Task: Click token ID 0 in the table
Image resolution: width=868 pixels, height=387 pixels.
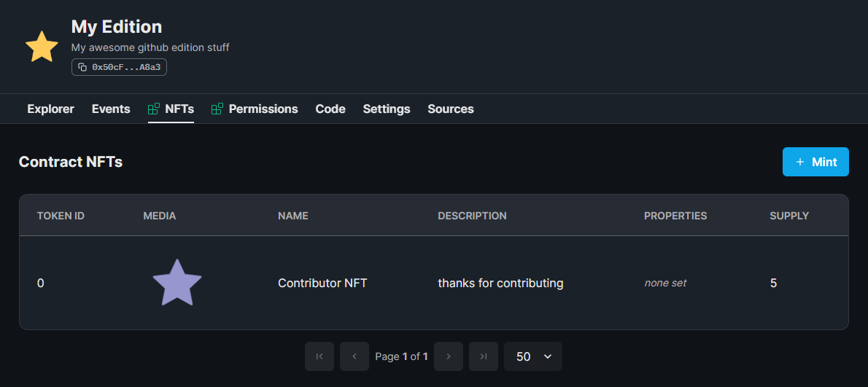Action: pyautogui.click(x=41, y=283)
